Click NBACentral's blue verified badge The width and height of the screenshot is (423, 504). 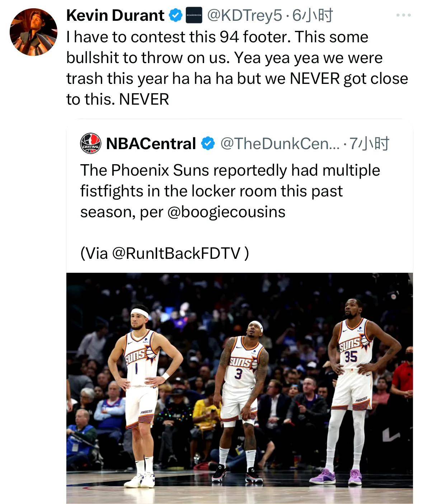[x=208, y=143]
